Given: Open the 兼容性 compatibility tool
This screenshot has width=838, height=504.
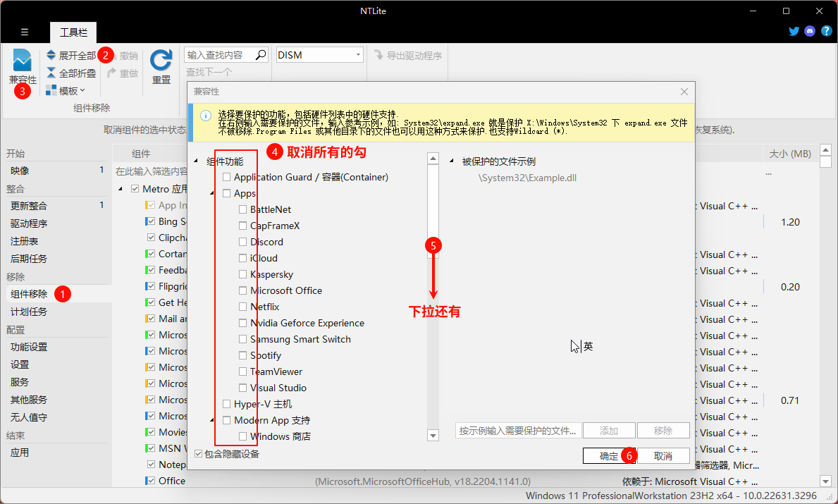Looking at the screenshot, I should point(23,67).
